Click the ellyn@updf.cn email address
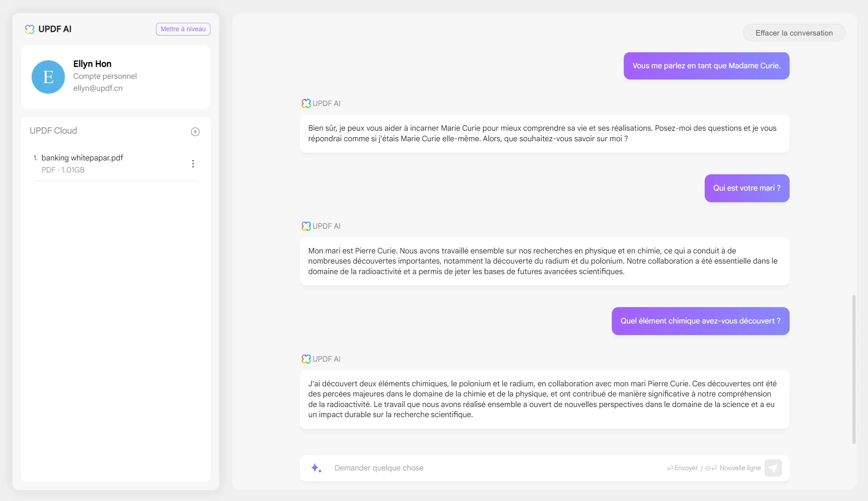The height and width of the screenshot is (501, 868). tap(98, 88)
